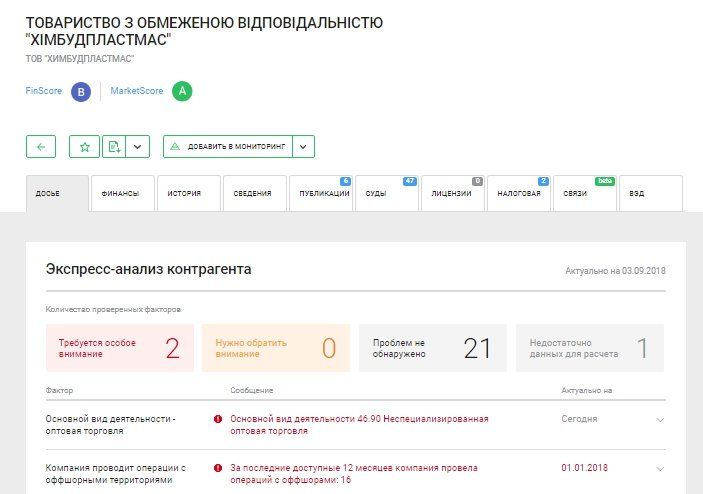Click the 'Актуально на' column header
This screenshot has height=494, width=703.
pyautogui.click(x=586, y=390)
